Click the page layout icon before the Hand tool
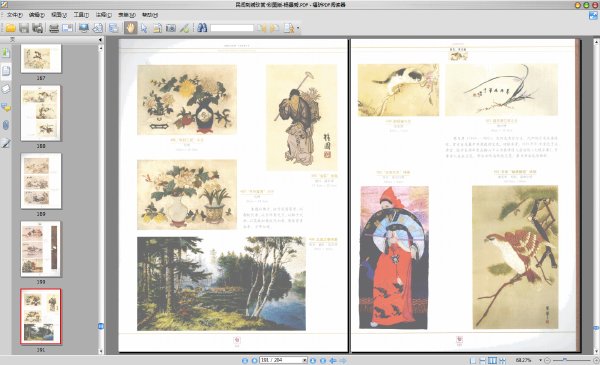The image size is (600, 365). click(x=114, y=28)
